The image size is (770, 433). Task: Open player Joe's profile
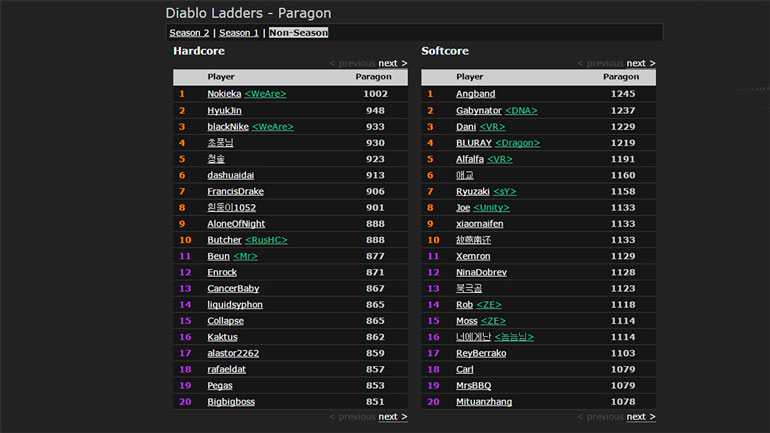click(x=463, y=208)
